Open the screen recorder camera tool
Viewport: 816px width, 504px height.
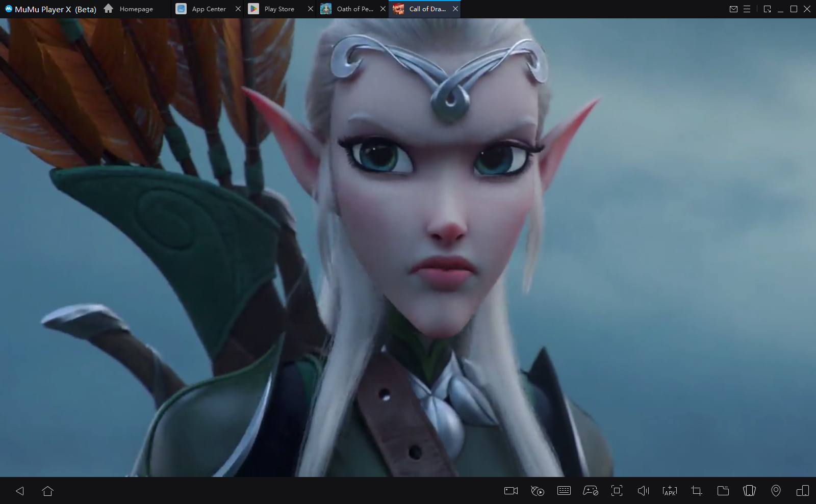click(511, 491)
